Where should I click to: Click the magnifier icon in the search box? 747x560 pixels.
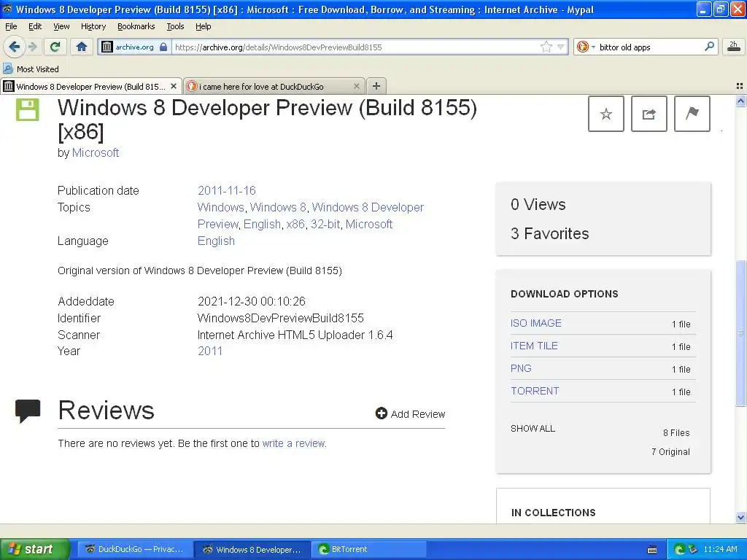click(709, 46)
